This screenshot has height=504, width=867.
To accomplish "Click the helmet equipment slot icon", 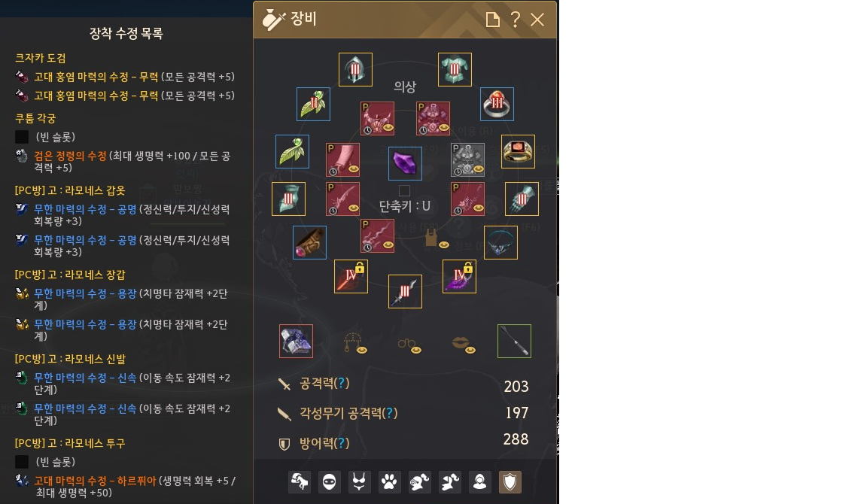I will (355, 70).
